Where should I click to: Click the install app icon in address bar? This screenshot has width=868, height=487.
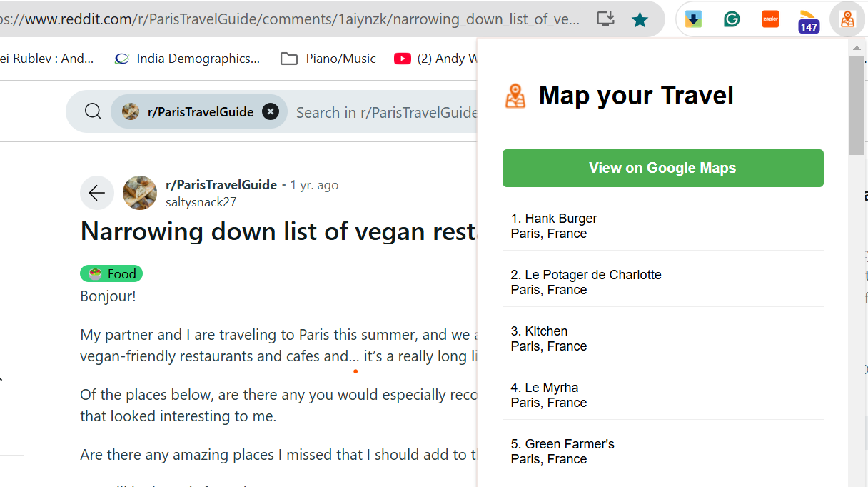click(x=605, y=19)
